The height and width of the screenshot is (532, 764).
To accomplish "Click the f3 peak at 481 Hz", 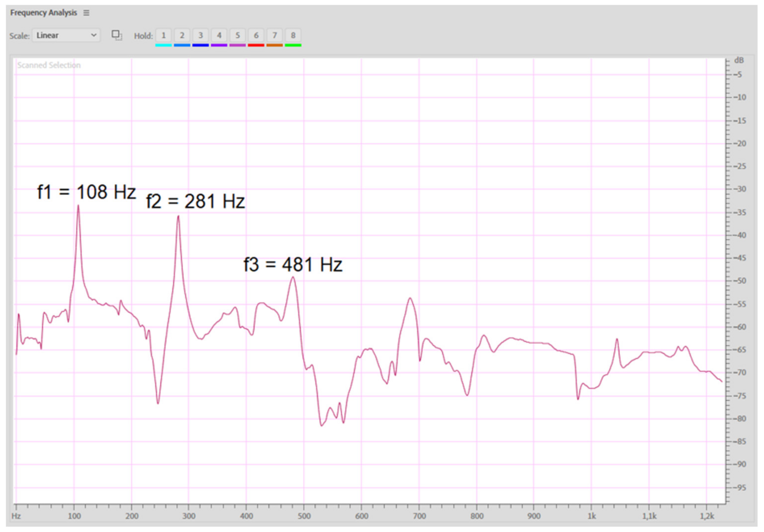I will 293,278.
